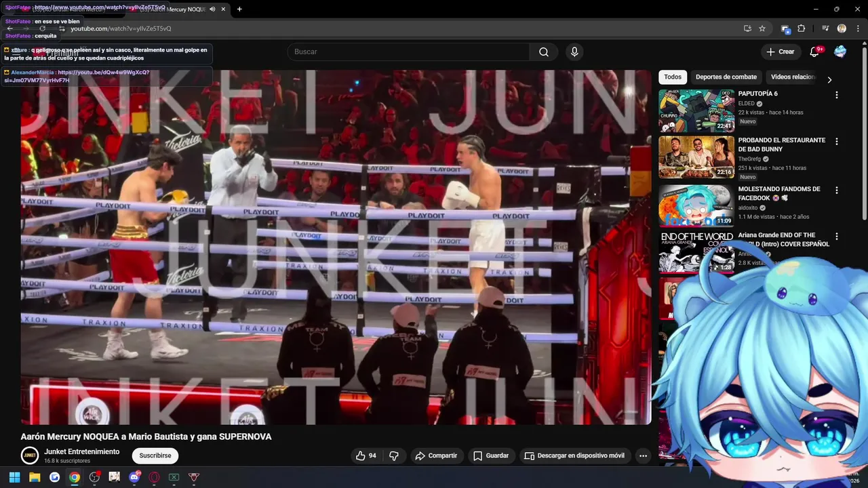Open the YouTube account avatar menu

[840, 52]
